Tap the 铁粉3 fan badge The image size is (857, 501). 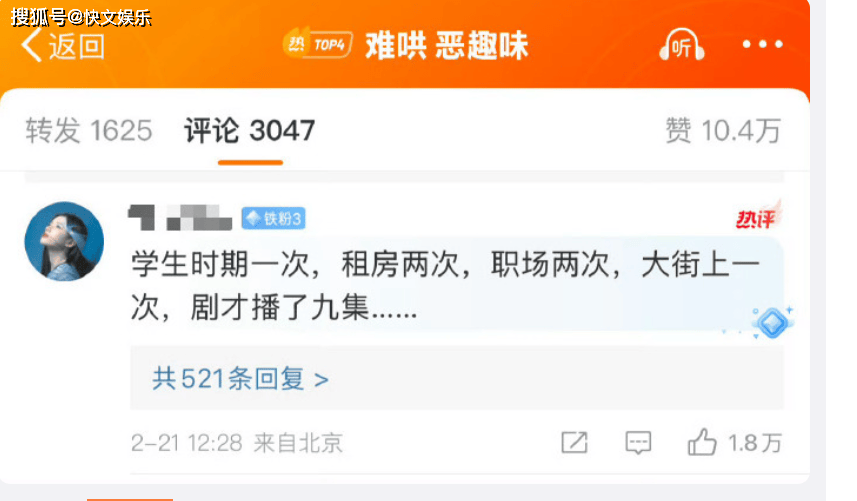click(x=273, y=219)
